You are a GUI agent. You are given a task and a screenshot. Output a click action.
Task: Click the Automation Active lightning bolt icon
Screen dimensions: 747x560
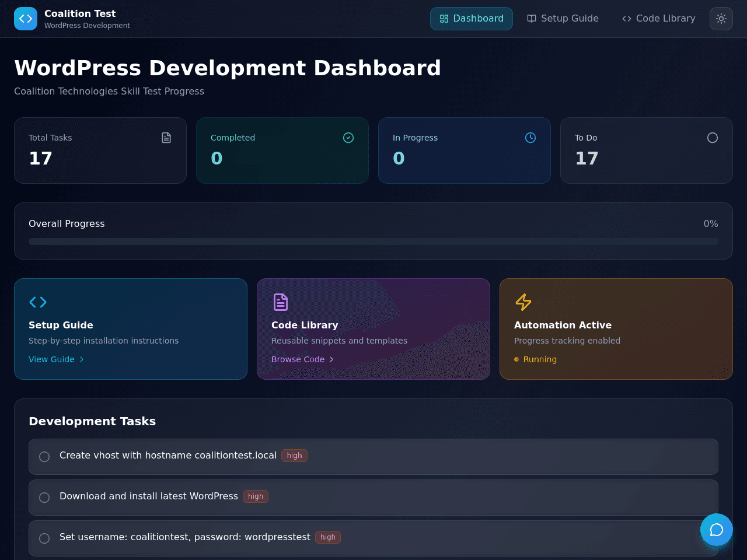[523, 302]
